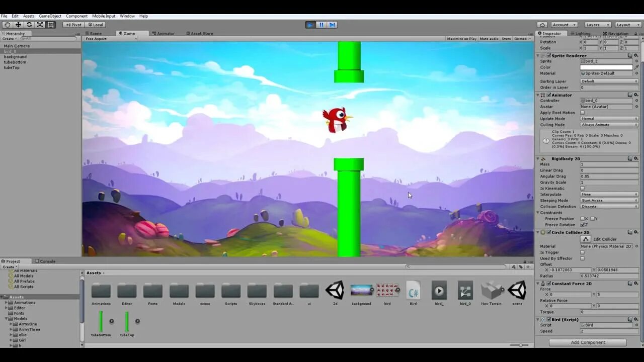This screenshot has width=644, height=362.
Task: Select the Move tool in toolbar
Action: tap(18, 25)
